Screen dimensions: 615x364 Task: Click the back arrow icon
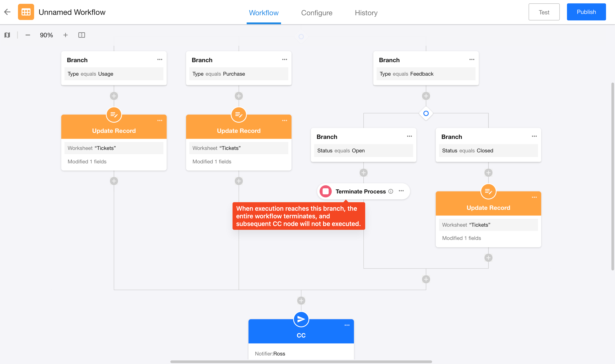click(x=7, y=12)
